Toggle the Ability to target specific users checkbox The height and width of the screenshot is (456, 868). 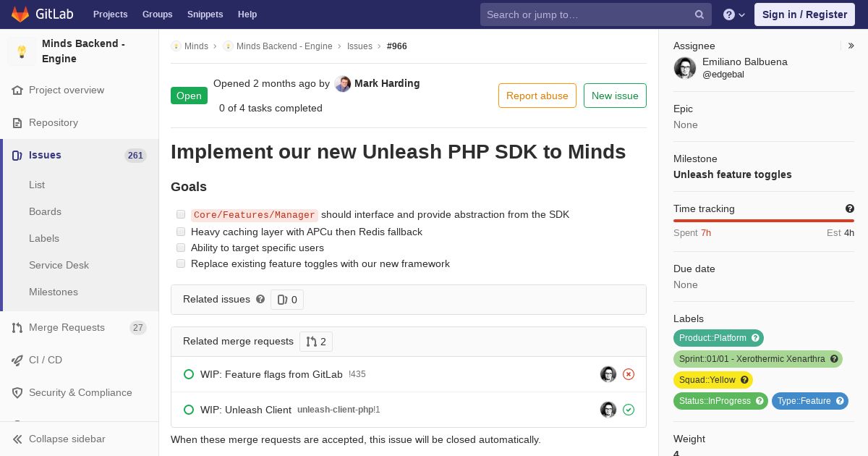click(181, 248)
